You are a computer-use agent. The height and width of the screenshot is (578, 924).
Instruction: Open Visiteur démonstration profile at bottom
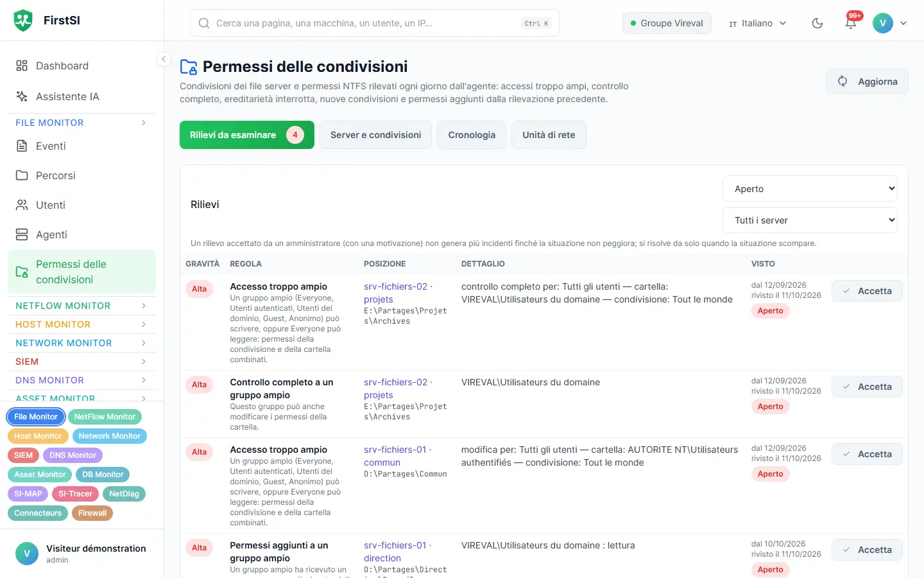pyautogui.click(x=81, y=554)
